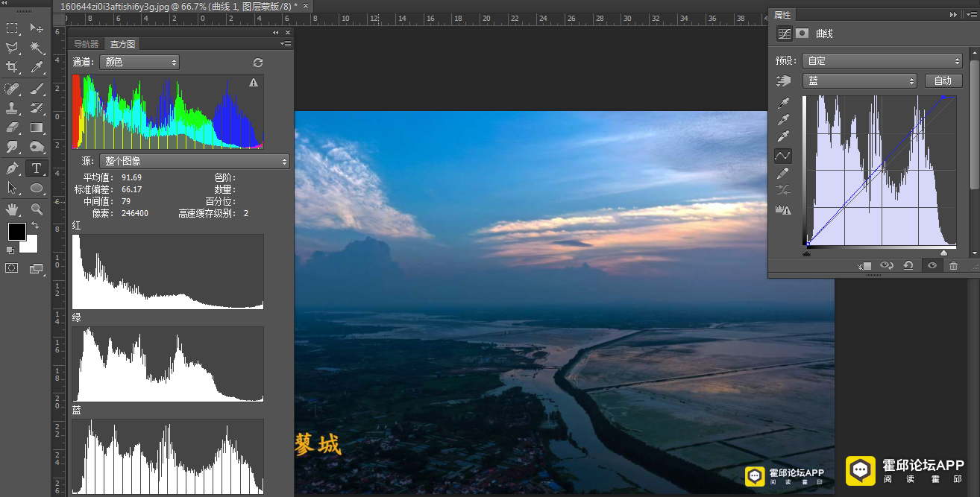
Task: Select the black point eyedropper
Action: click(783, 103)
